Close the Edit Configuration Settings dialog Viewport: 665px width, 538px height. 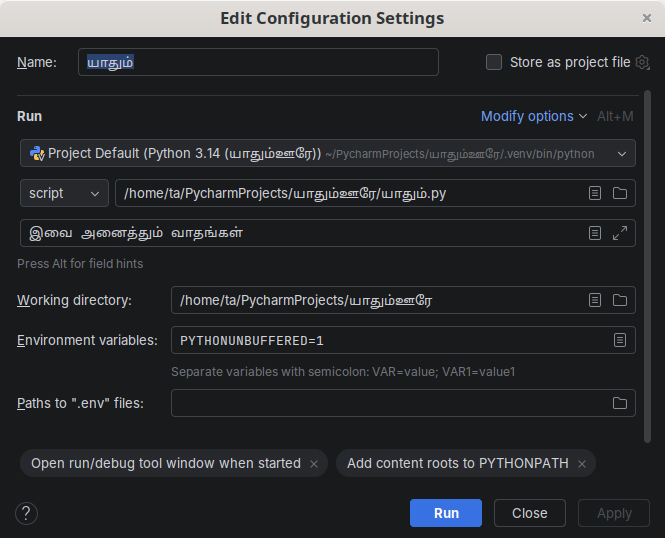click(646, 18)
